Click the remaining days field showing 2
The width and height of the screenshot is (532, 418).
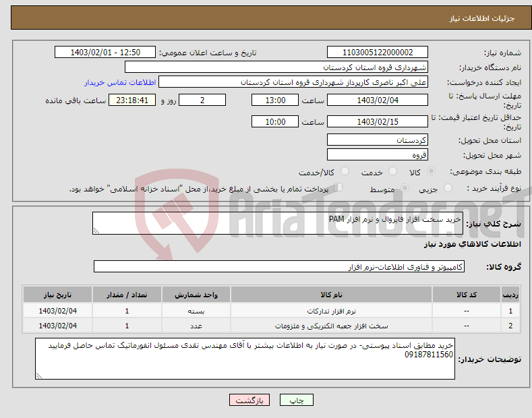tap(202, 100)
